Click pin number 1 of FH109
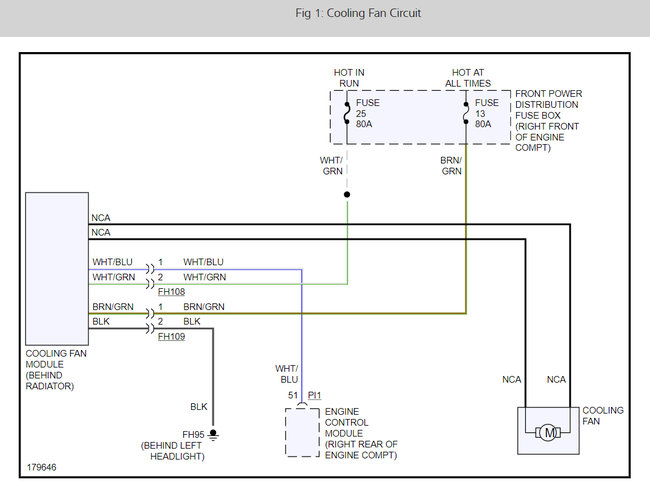The width and height of the screenshot is (650, 485). (160, 307)
